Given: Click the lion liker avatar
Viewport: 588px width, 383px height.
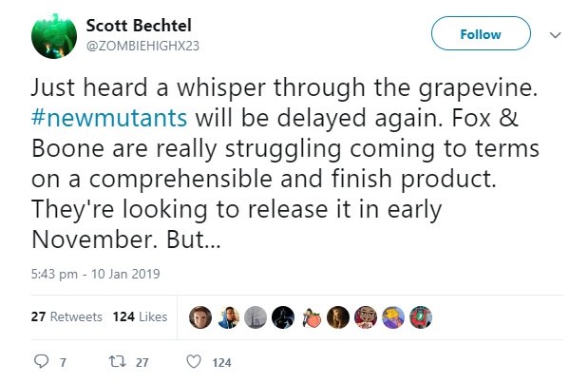Looking at the screenshot, I should (337, 316).
